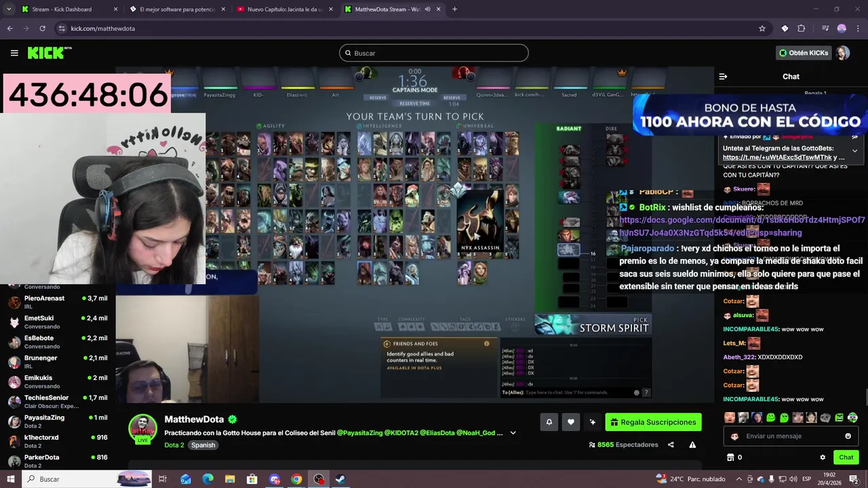Image resolution: width=868 pixels, height=488 pixels.
Task: Reload the page
Action: (x=42, y=28)
